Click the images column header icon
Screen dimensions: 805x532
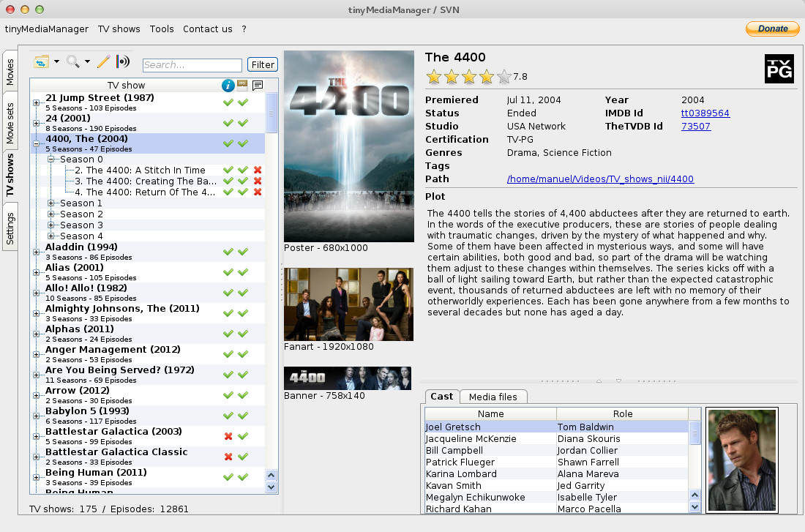coord(242,85)
